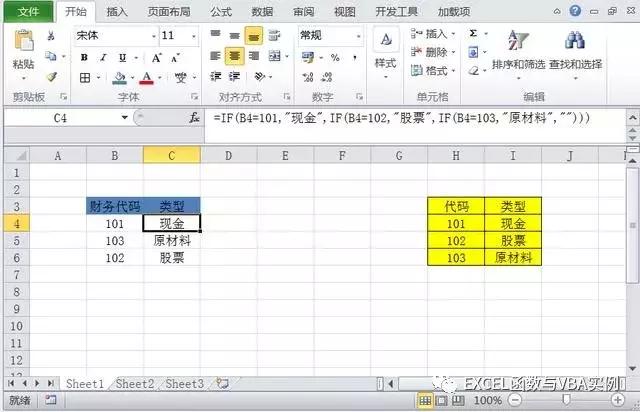Switch to the 视图 tab
The image size is (640, 412).
[x=344, y=11]
